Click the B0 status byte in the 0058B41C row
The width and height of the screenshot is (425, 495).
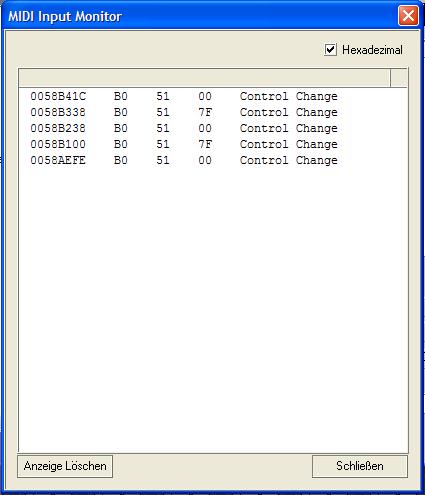tap(121, 96)
